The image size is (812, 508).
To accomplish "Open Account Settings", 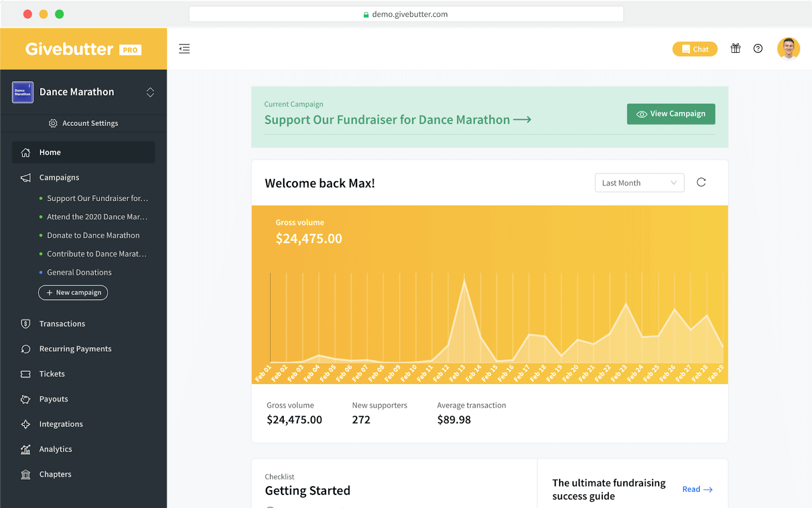I will coord(83,123).
